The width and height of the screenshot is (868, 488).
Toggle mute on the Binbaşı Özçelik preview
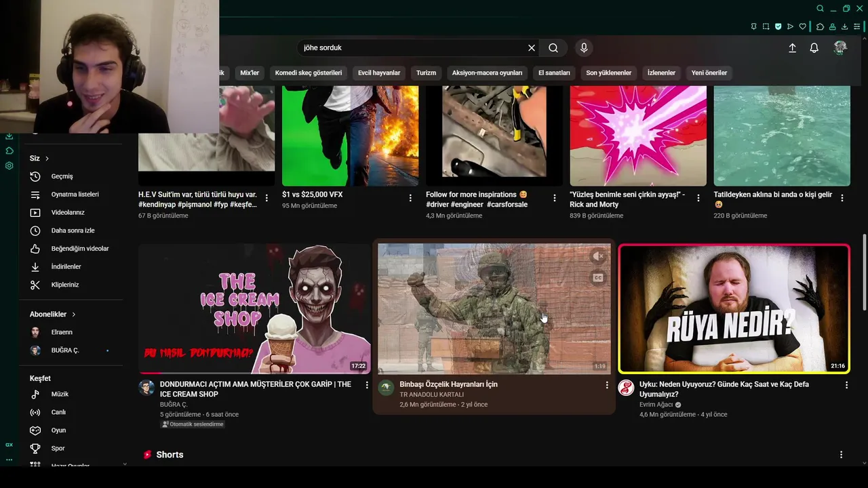[597, 256]
